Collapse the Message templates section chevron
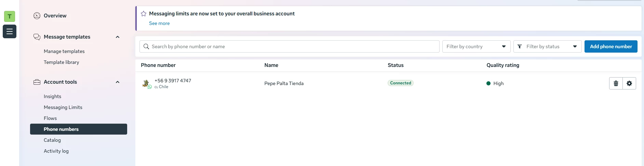644x166 pixels. [118, 37]
